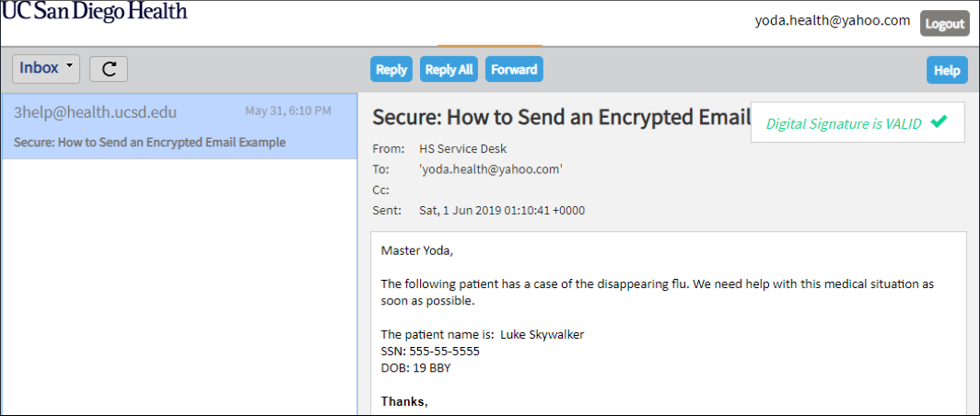The width and height of the screenshot is (980, 416).
Task: Click the Sent date and time value
Action: [502, 211]
